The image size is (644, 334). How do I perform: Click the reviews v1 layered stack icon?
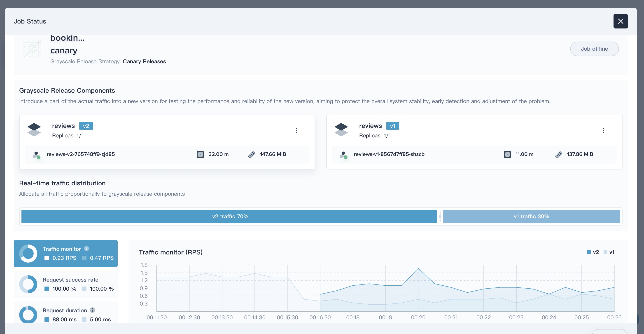click(x=341, y=129)
